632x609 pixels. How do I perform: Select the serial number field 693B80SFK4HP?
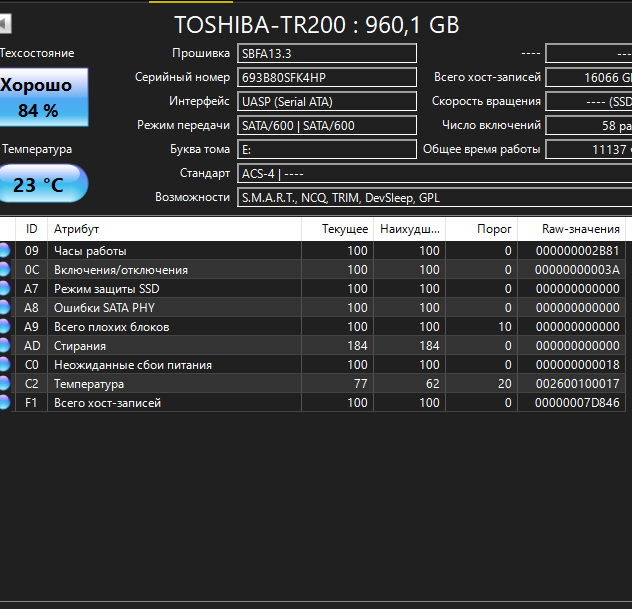(327, 77)
